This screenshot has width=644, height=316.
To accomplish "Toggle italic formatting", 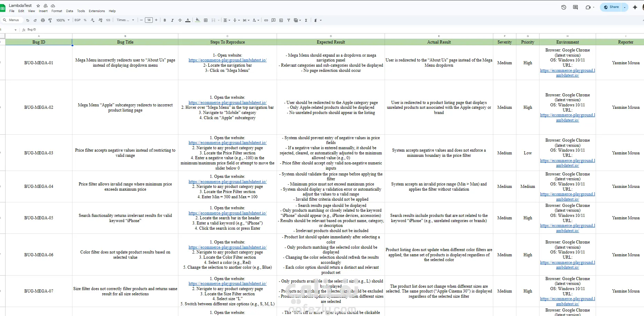I will [x=172, y=20].
